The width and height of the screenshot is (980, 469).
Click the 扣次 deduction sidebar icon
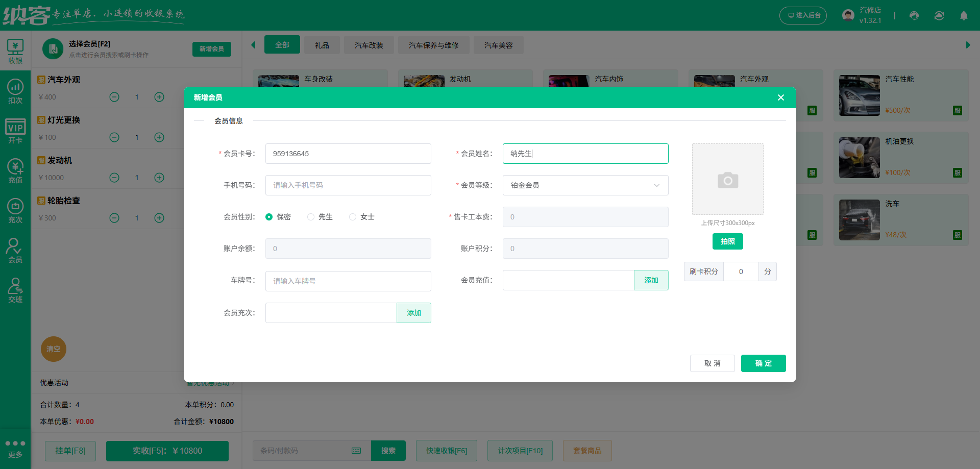(15, 91)
